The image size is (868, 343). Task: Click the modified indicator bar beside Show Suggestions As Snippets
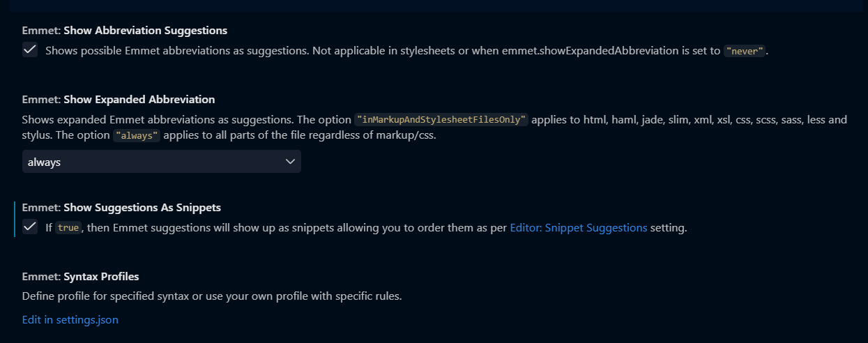click(x=14, y=220)
